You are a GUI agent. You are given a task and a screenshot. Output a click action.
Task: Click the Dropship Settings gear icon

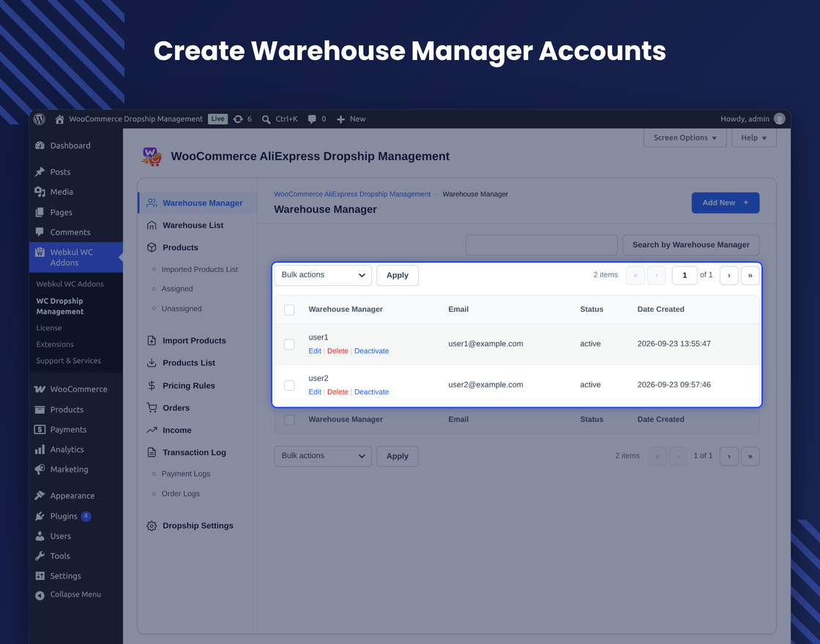click(152, 526)
